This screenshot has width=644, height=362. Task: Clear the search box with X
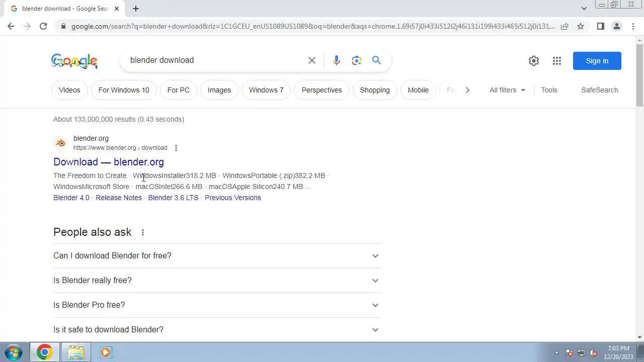312,60
